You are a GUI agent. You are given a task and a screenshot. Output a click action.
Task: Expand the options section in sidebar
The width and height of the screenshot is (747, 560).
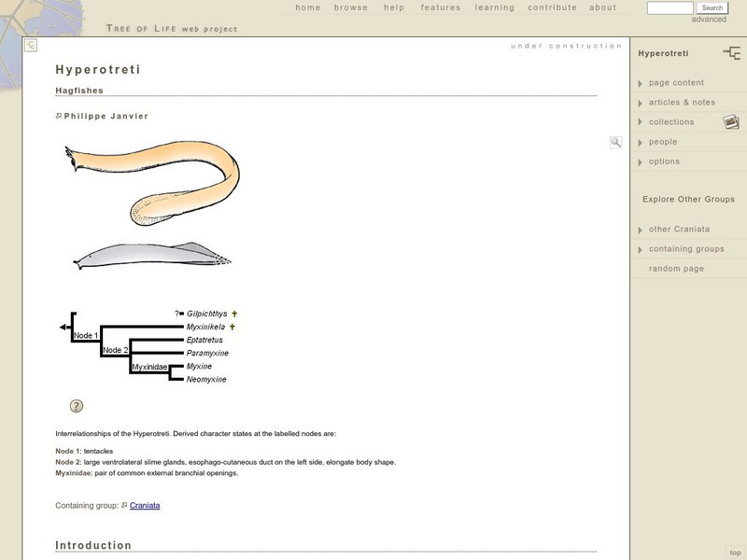pos(663,161)
